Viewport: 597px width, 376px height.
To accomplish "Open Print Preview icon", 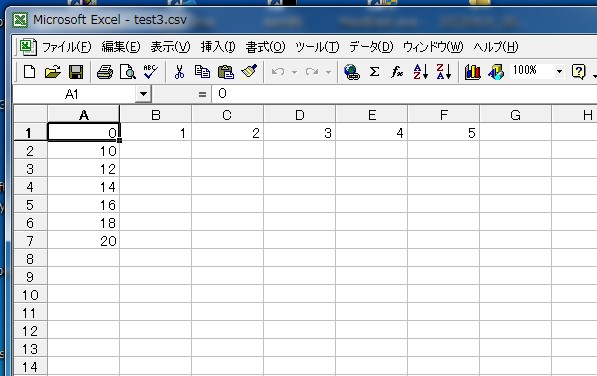I will click(128, 72).
